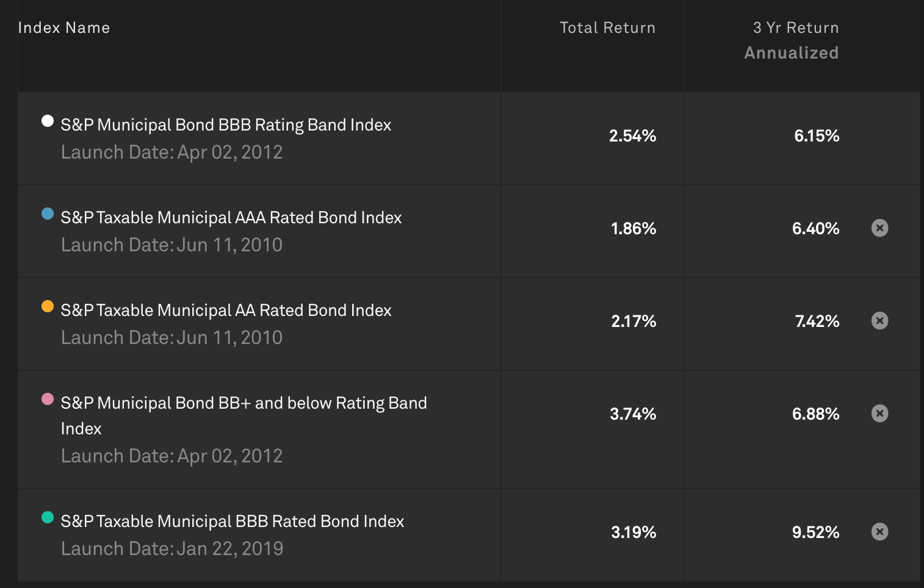
Task: Open S&P Municipal Bond BBB Rating Band Index
Action: pyautogui.click(x=226, y=125)
